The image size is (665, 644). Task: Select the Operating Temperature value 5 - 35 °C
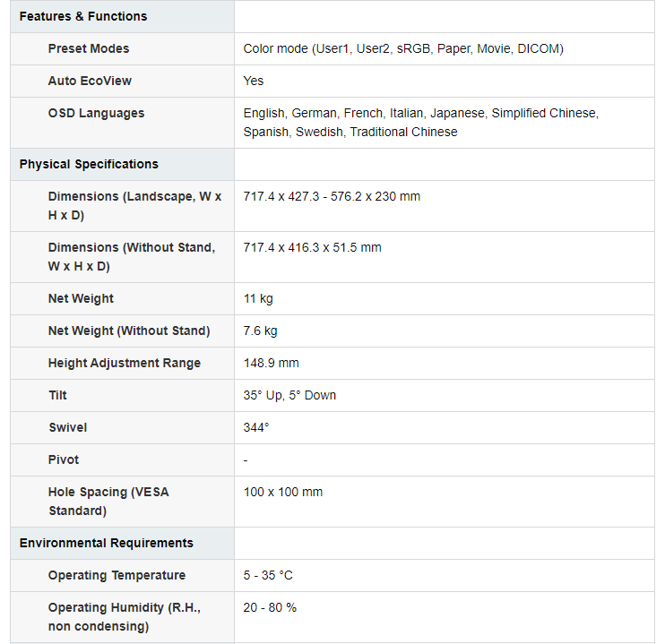click(x=268, y=575)
